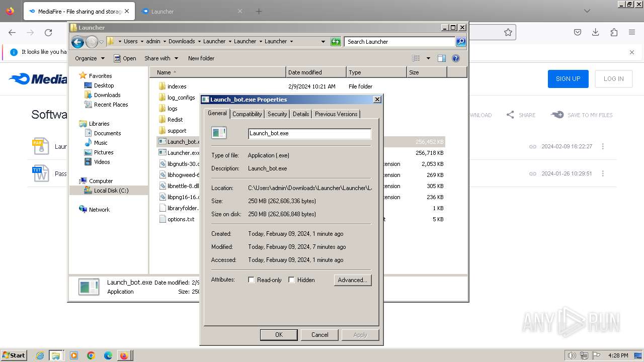
Task: Switch to Previous Versions tab
Action: click(x=336, y=114)
